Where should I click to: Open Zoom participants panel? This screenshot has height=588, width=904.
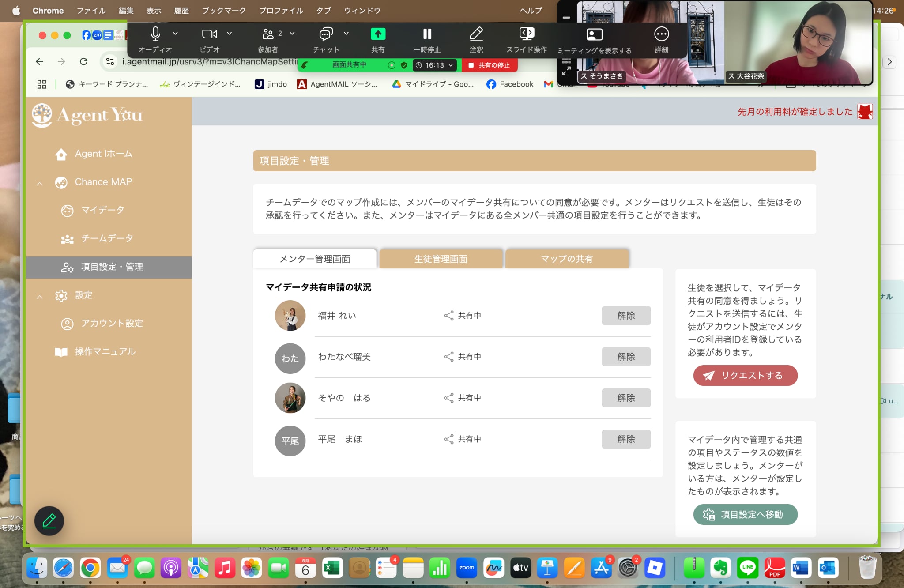[x=268, y=34]
